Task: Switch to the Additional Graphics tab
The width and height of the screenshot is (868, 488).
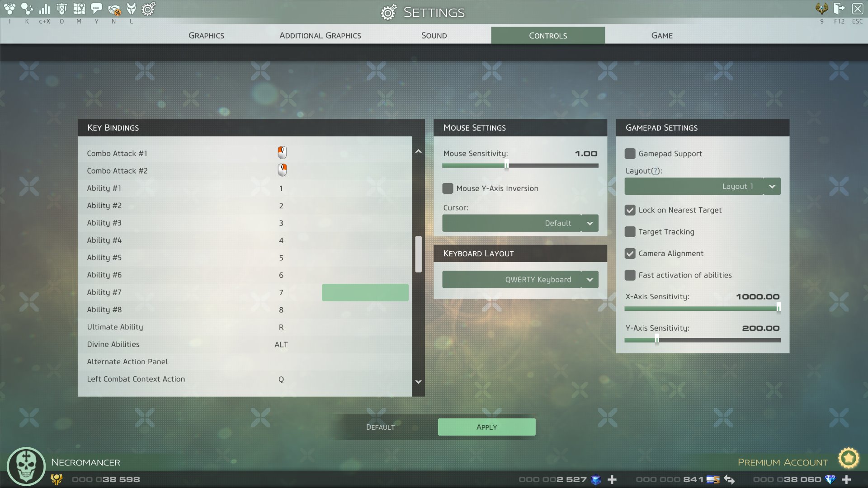Action: [x=320, y=35]
